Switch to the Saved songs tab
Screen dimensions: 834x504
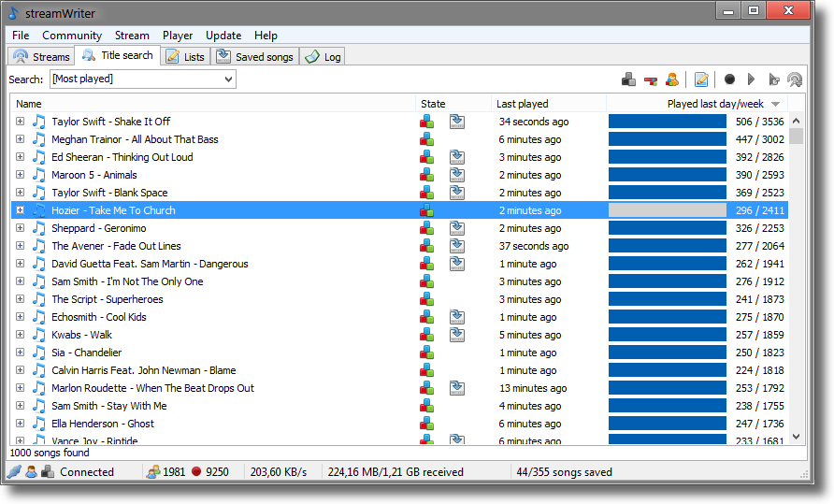tap(255, 57)
